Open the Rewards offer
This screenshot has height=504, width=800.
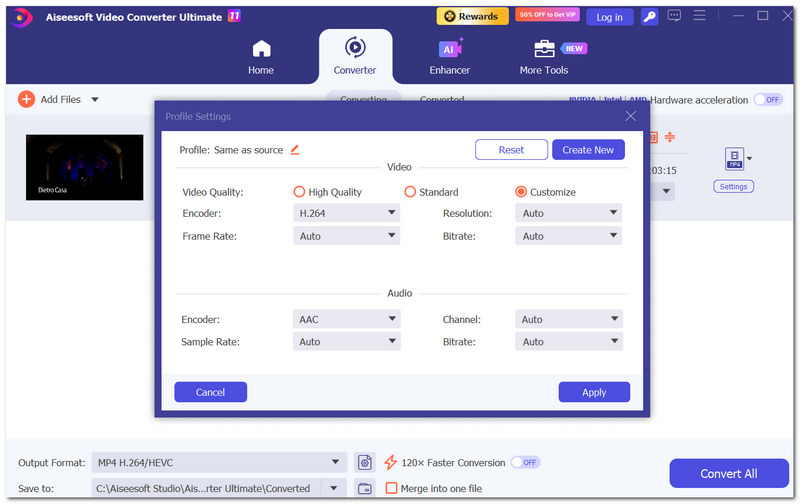click(472, 16)
